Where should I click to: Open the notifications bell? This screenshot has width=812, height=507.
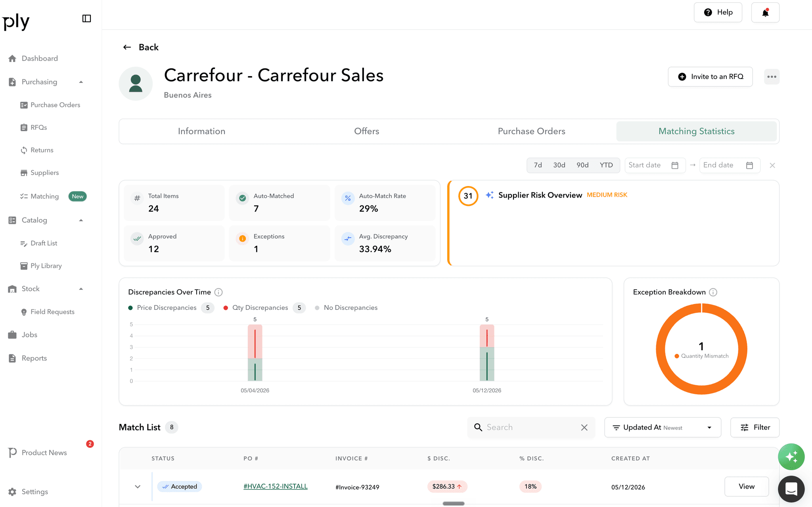click(765, 13)
